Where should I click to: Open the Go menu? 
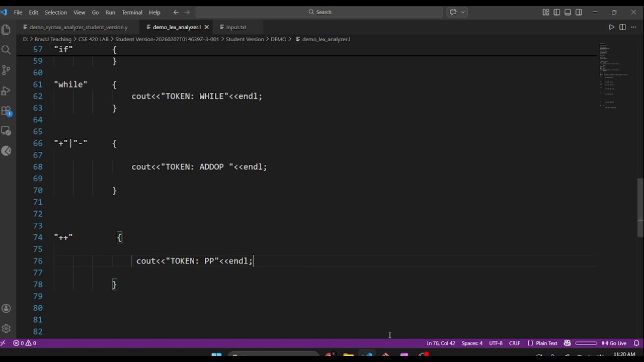(96, 12)
